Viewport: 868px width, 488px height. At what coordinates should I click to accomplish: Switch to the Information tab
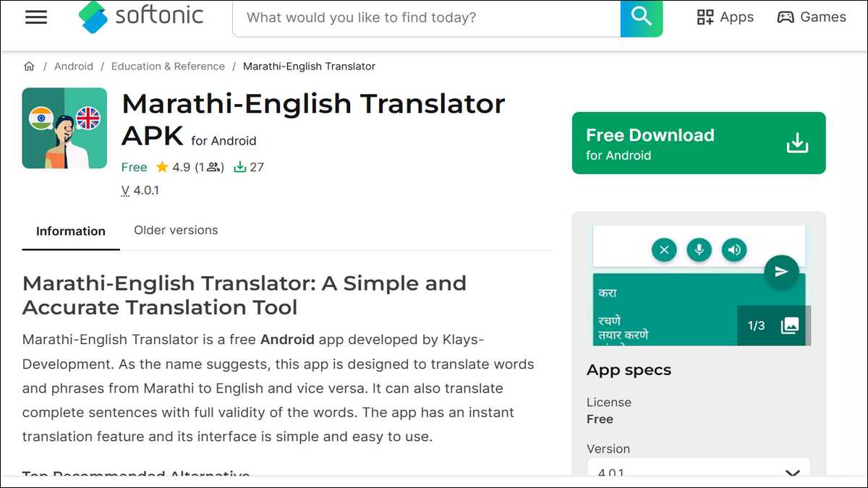click(x=71, y=231)
